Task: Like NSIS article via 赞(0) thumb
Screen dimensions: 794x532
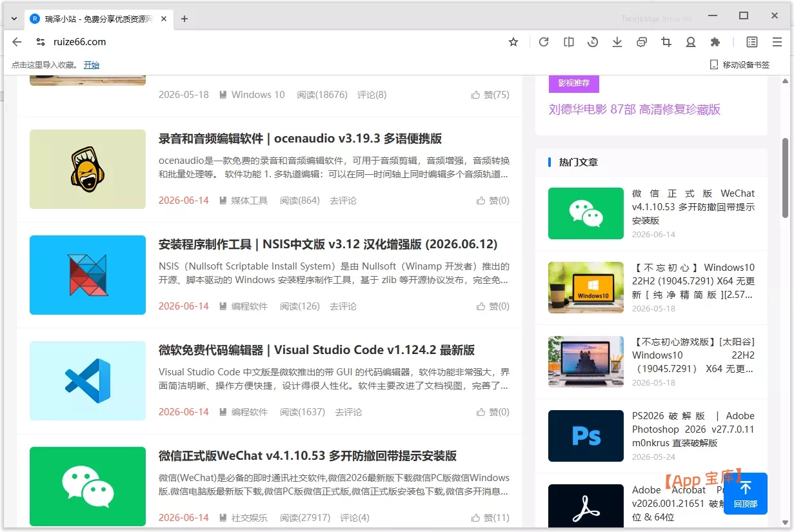Action: click(x=493, y=306)
